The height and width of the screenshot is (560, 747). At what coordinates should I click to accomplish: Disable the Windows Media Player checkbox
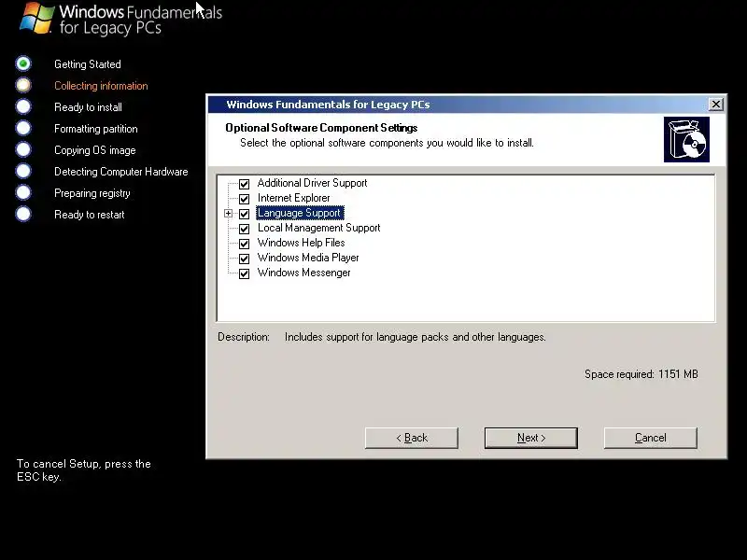(x=244, y=259)
